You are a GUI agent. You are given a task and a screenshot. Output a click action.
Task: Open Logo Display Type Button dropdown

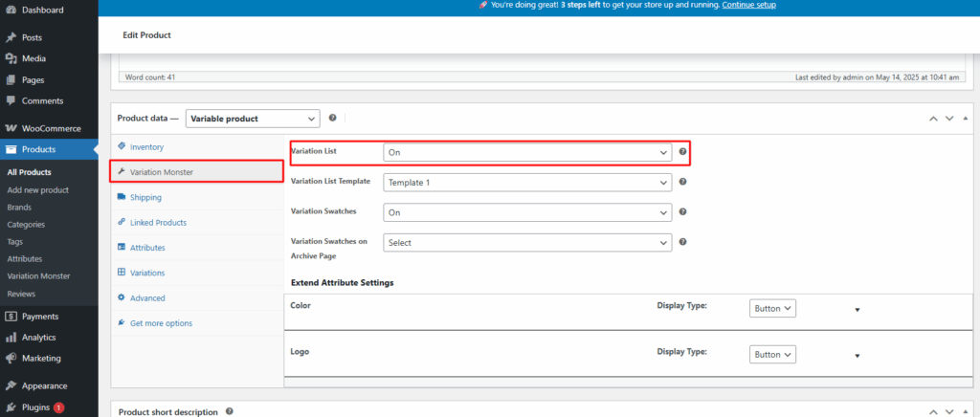point(772,354)
